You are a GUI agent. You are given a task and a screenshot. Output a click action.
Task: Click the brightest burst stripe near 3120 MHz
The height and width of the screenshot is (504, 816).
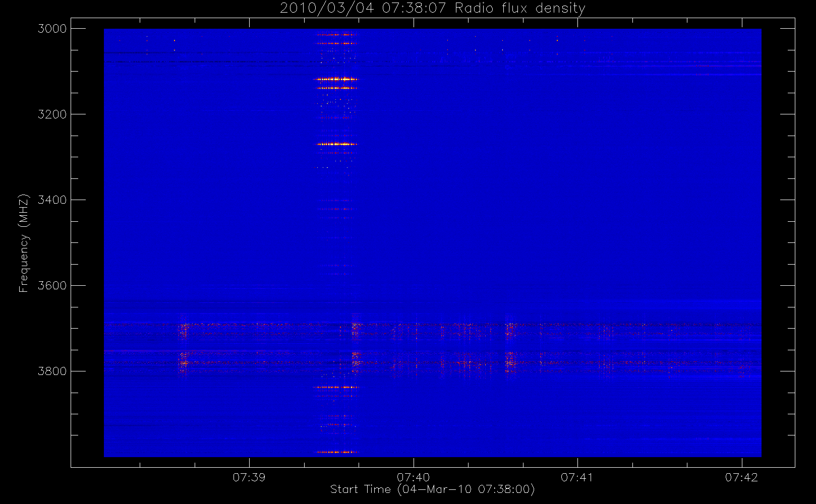pyautogui.click(x=335, y=79)
